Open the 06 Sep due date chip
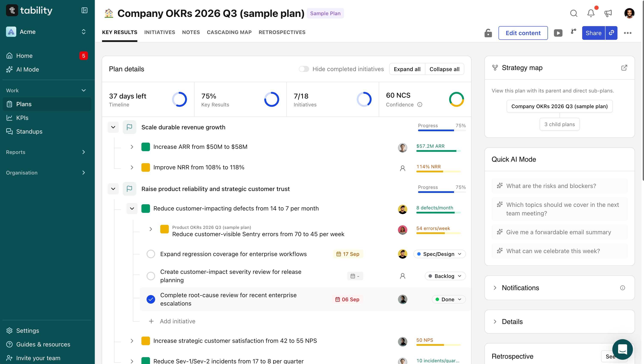Viewport: 644px width, 364px height. pyautogui.click(x=347, y=300)
